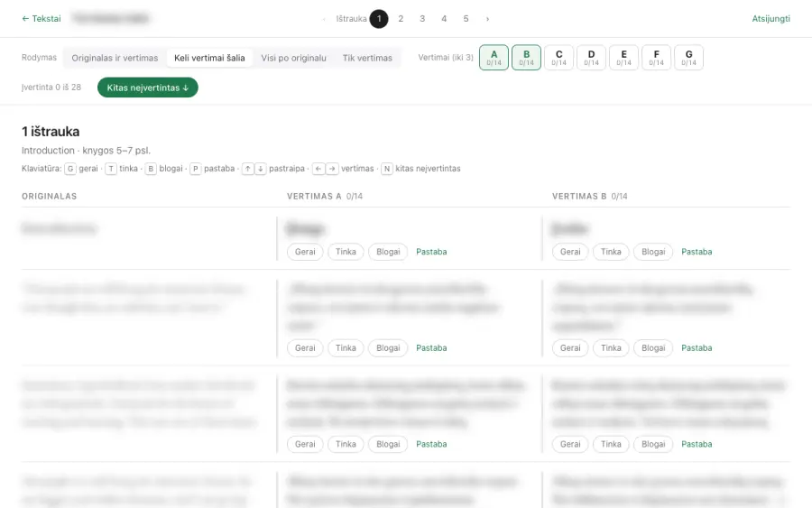Screen dimensions: 812x508
Task: Select 'Visi po originalu' display mode
Action: 293,58
